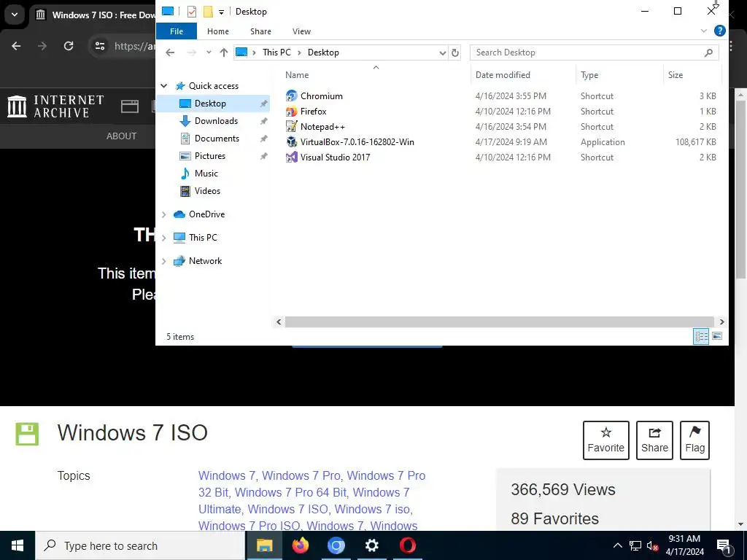This screenshot has height=560, width=747.
Task: Select the Firefox shortcut icon in file list
Action: [x=291, y=112]
